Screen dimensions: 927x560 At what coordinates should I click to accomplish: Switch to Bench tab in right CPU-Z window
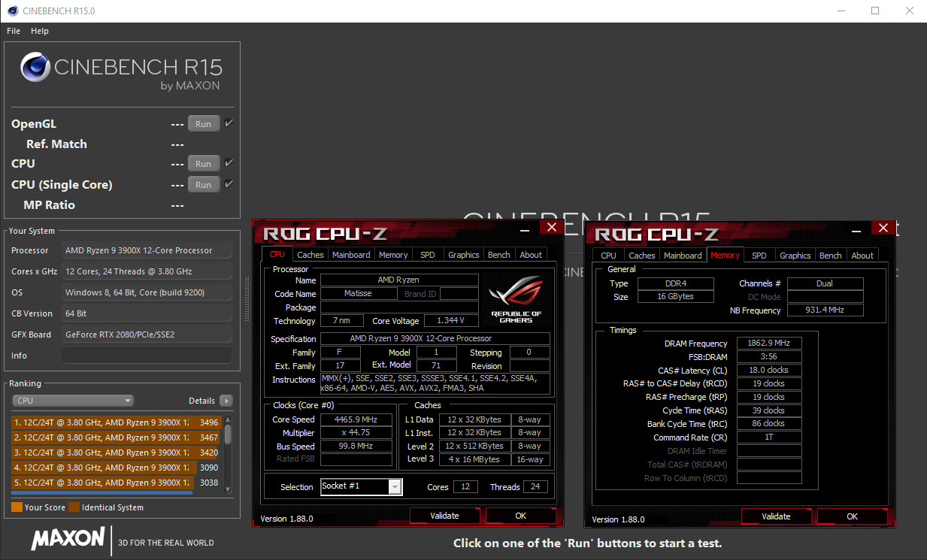[831, 255]
